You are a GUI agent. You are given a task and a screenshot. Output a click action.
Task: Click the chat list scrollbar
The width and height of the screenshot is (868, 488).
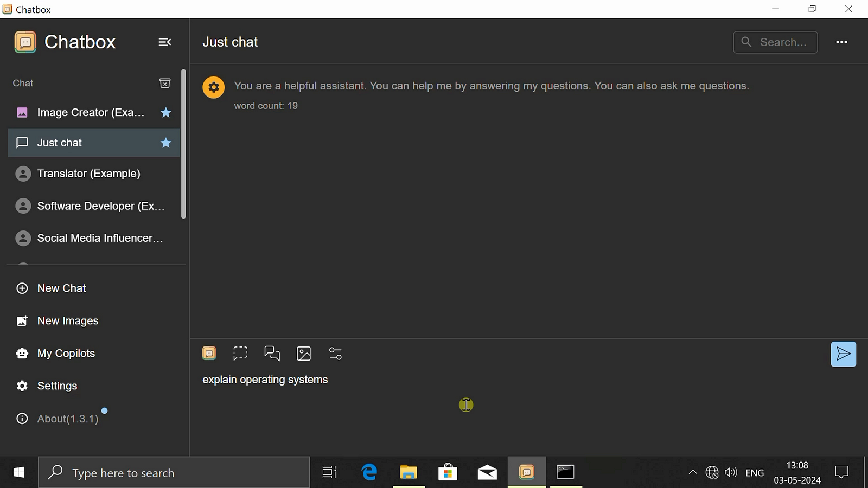[x=183, y=144]
